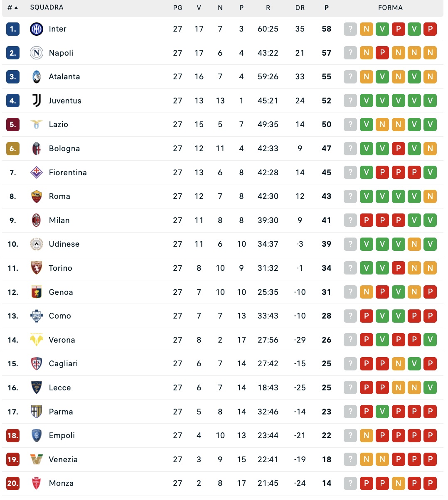Screen dimensions: 448x500
Task: Click Lecce's green V form badge
Action: (430, 388)
